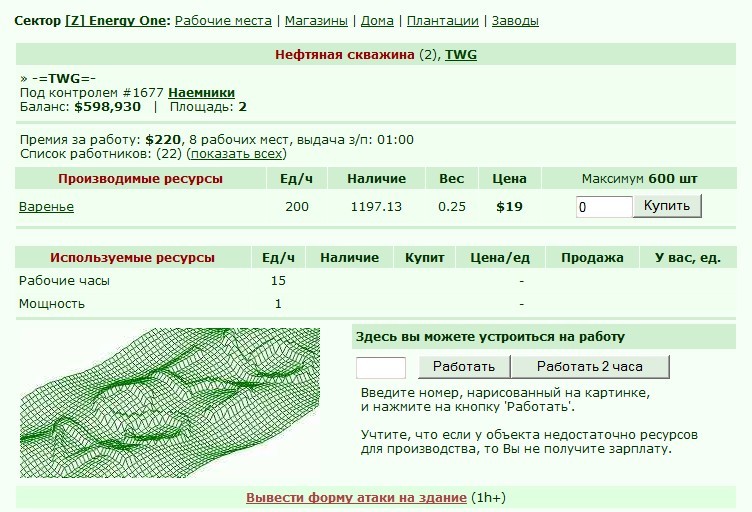Open the Плантации section

pyautogui.click(x=442, y=21)
